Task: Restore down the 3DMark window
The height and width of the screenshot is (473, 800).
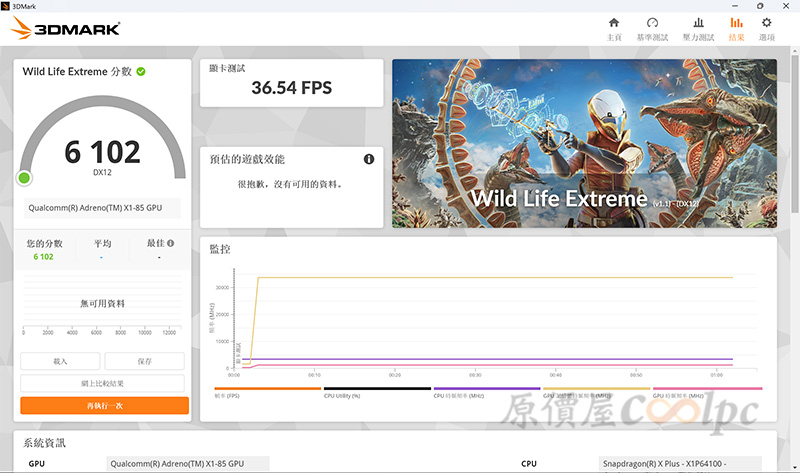Action: point(760,6)
